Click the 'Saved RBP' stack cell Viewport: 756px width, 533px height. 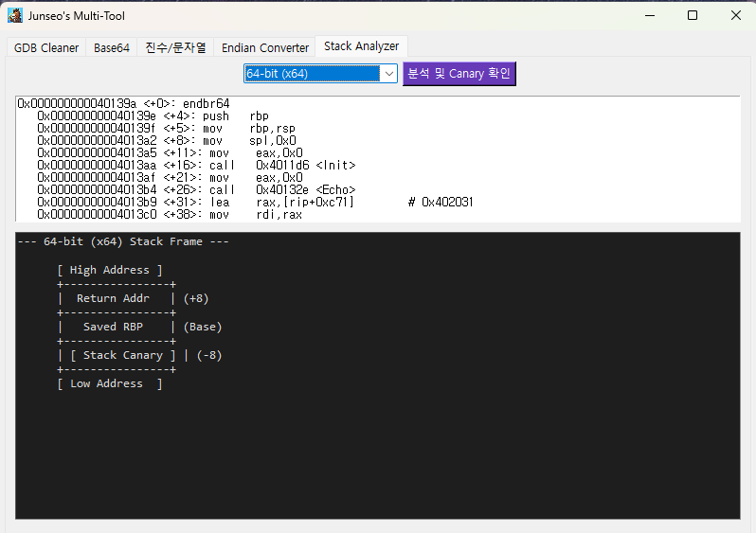116,327
